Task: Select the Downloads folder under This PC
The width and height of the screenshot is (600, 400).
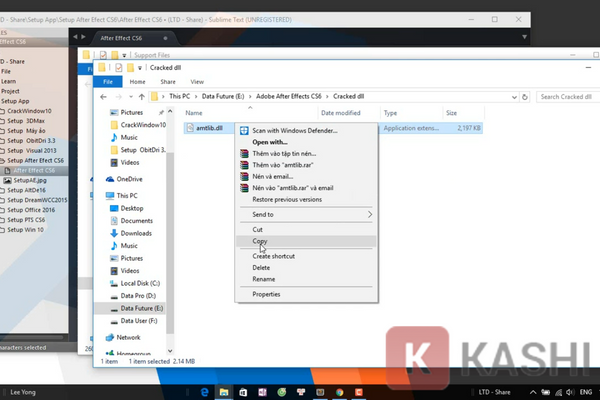Action: pos(136,233)
